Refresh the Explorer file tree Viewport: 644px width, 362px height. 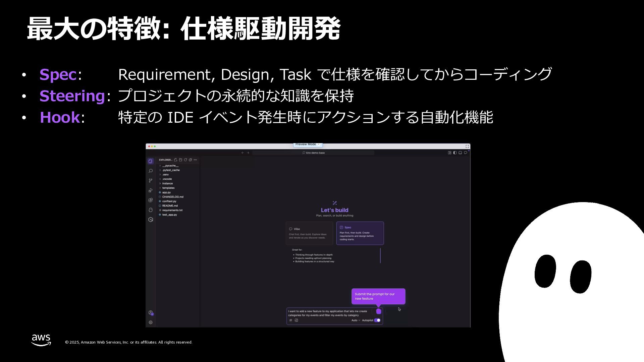(185, 160)
